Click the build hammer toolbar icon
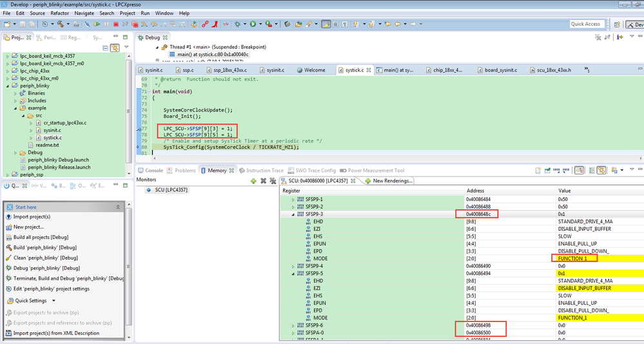The image size is (644, 344). (61, 24)
